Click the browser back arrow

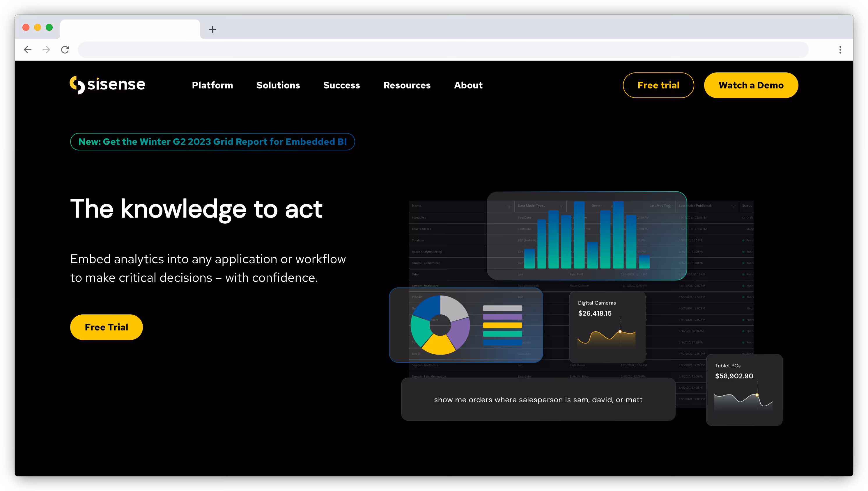[28, 49]
